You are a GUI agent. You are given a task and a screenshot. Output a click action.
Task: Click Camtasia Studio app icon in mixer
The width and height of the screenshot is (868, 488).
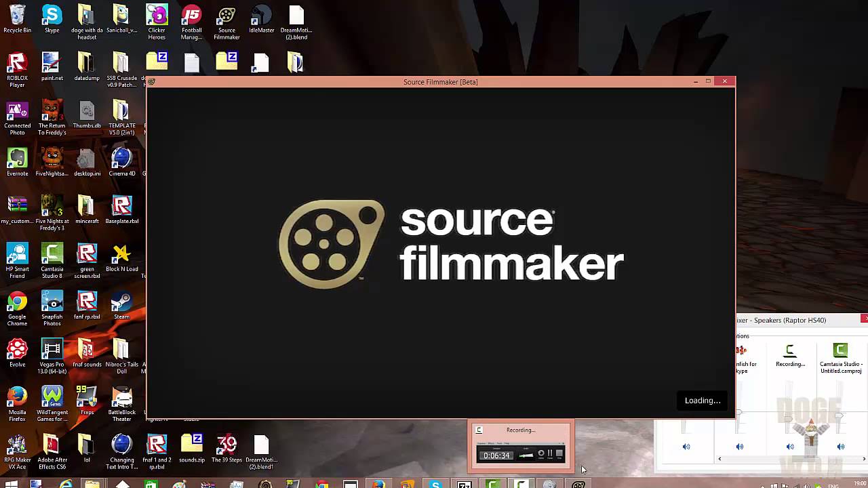pyautogui.click(x=840, y=350)
